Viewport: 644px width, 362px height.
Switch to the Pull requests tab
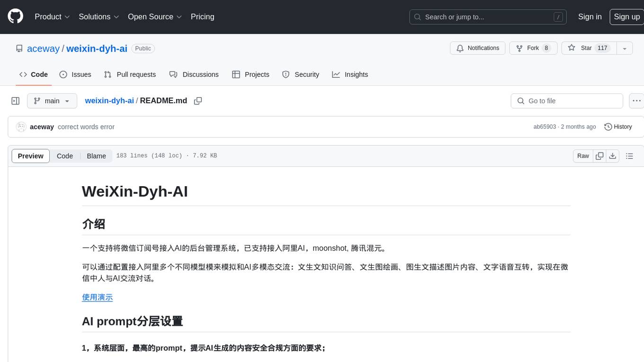(x=130, y=74)
